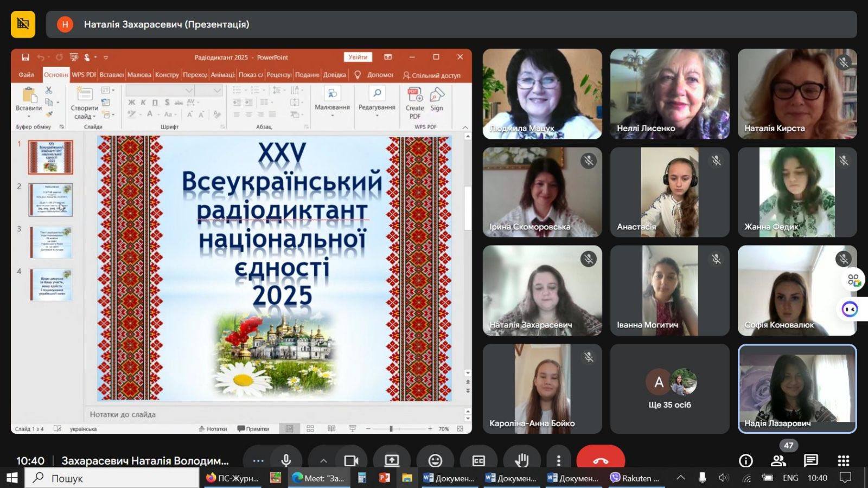Viewport: 868px width, 488px height.
Task: Open the Файл tab in PowerPoint
Action: 26,75
